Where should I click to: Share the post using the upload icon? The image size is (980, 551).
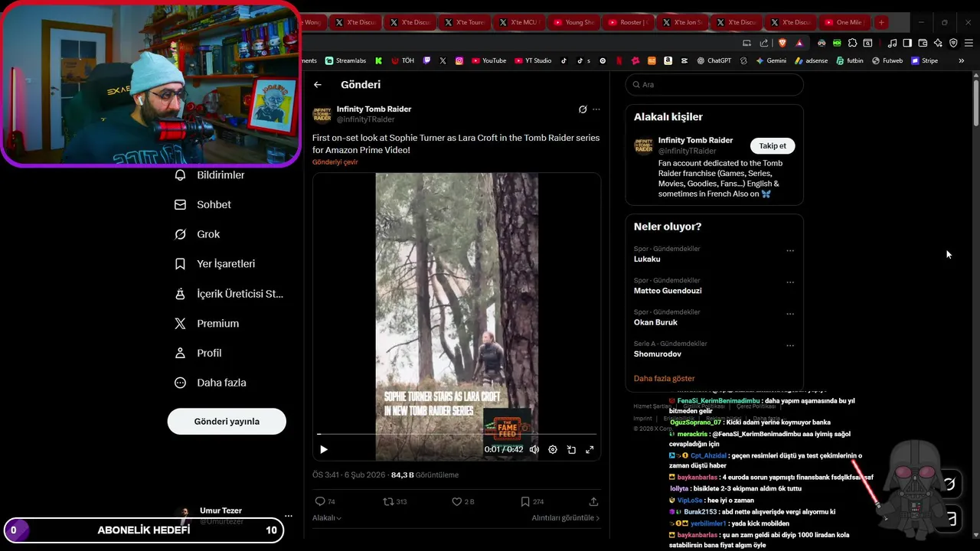(x=593, y=501)
